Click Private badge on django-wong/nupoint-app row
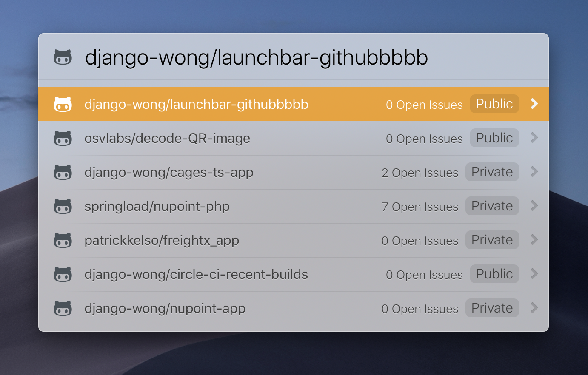Screen dimensions: 588x375 point(492,308)
